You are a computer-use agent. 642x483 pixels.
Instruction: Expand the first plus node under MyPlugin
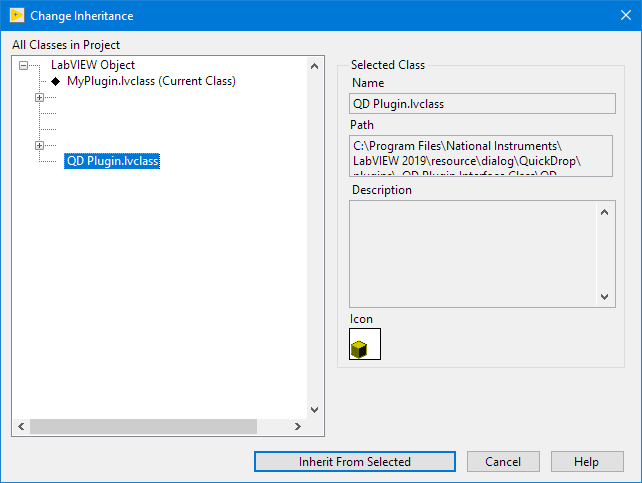point(39,97)
